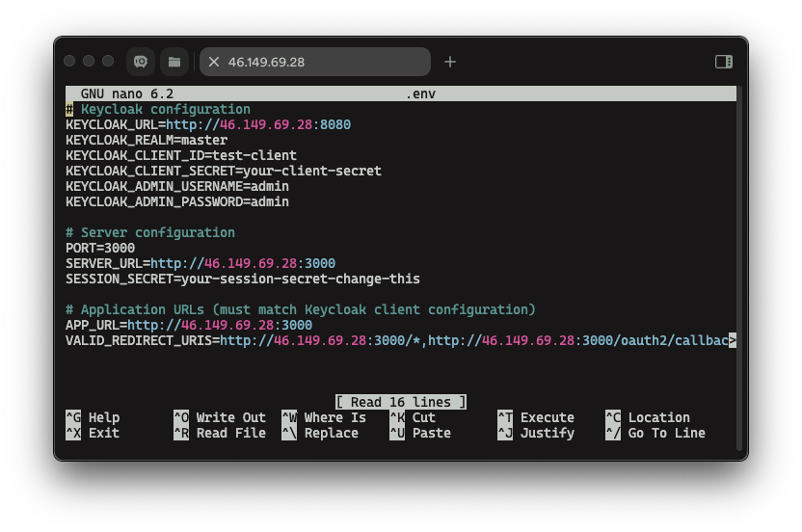Select the 46.149.69.28 terminal tab

tap(315, 62)
